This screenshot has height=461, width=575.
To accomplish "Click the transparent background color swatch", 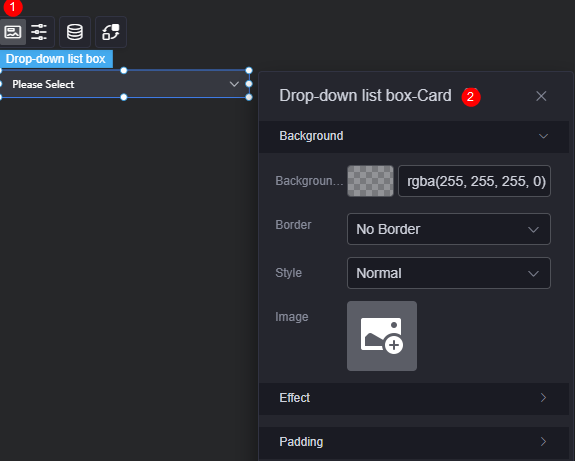I will [370, 181].
